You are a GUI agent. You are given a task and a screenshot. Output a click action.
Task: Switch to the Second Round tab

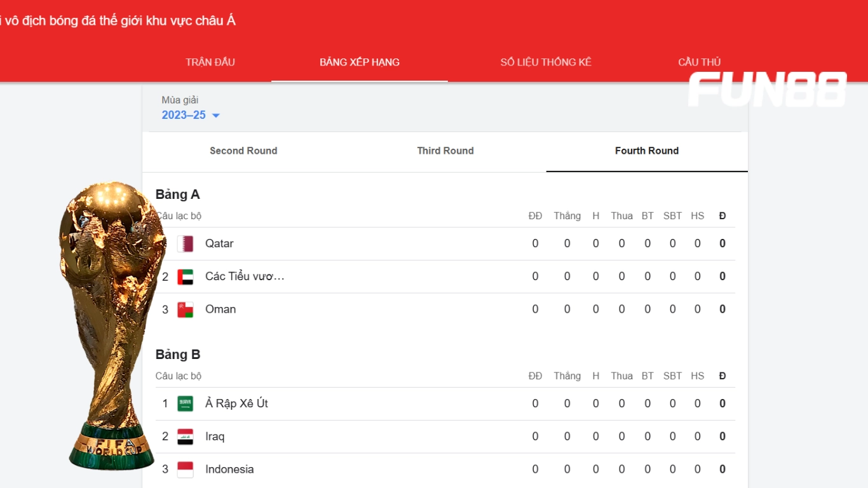[243, 151]
